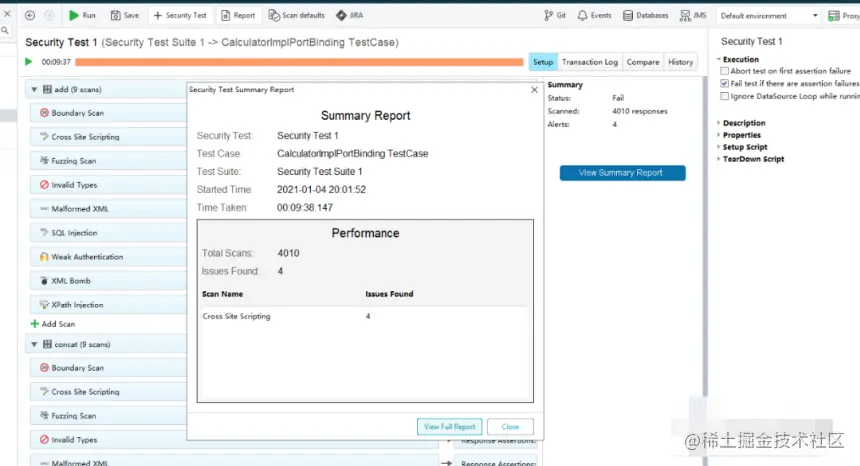
Task: Select Boundary Scan under concat
Action: point(109,367)
